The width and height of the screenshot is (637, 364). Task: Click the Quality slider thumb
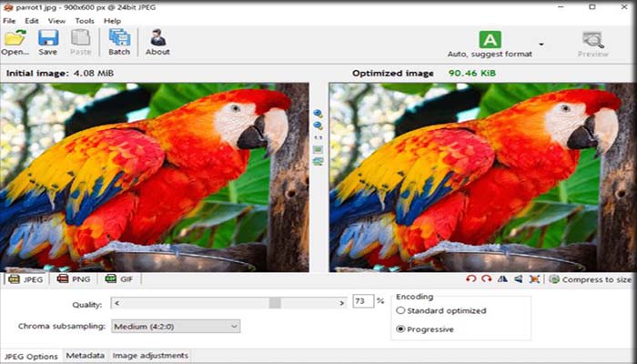[x=275, y=303]
